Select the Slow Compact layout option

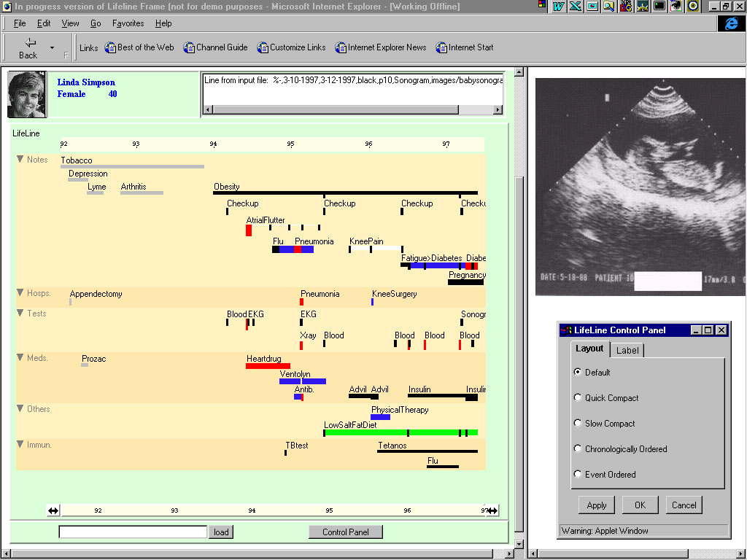coord(578,423)
